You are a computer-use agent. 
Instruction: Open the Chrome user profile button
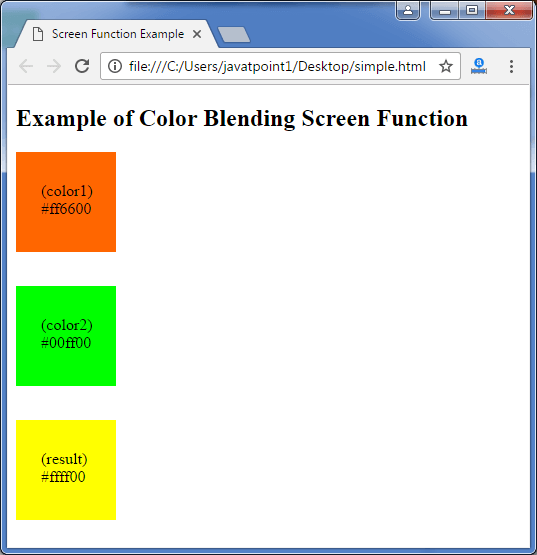pos(408,10)
